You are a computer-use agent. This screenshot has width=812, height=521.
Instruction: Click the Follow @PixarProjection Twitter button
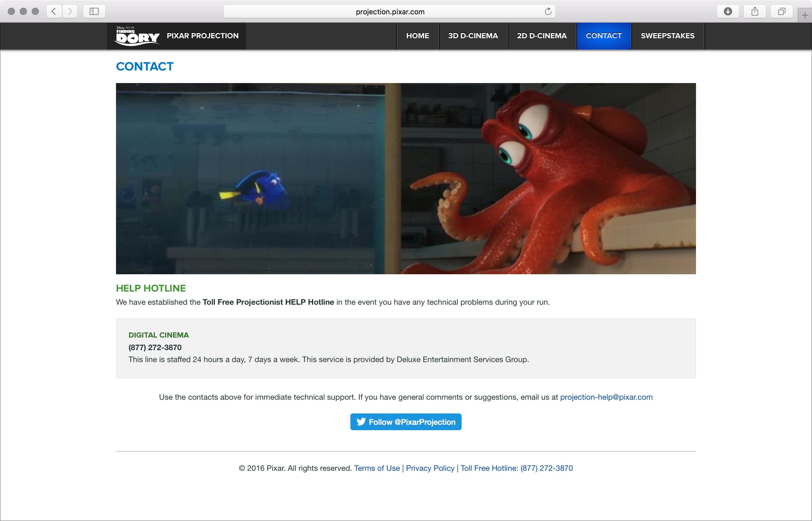point(406,422)
